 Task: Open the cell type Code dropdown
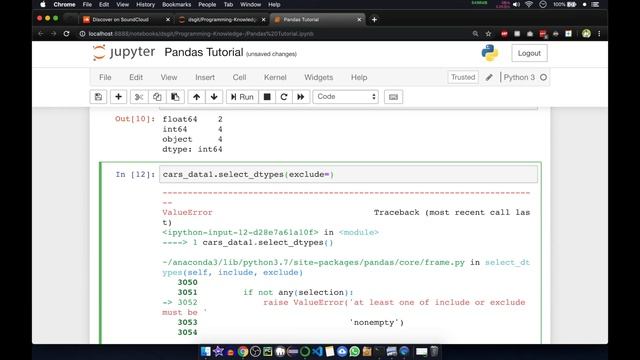(x=346, y=97)
